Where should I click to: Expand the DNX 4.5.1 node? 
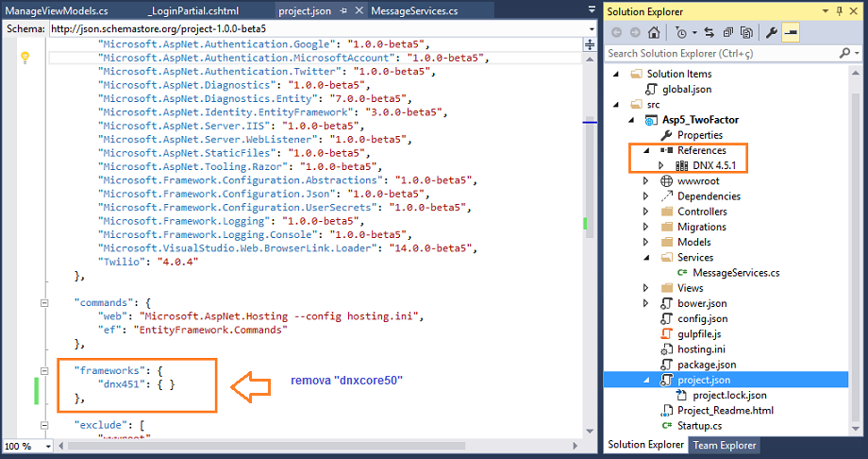[x=661, y=166]
